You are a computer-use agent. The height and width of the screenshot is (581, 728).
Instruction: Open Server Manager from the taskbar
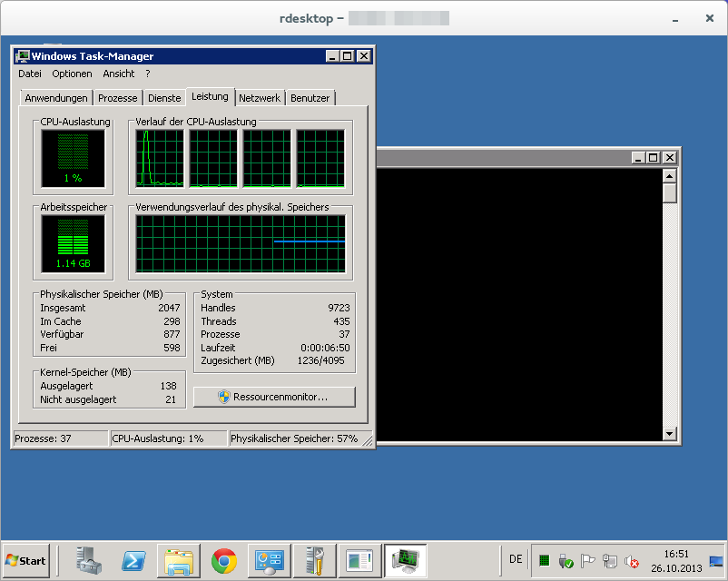88,560
